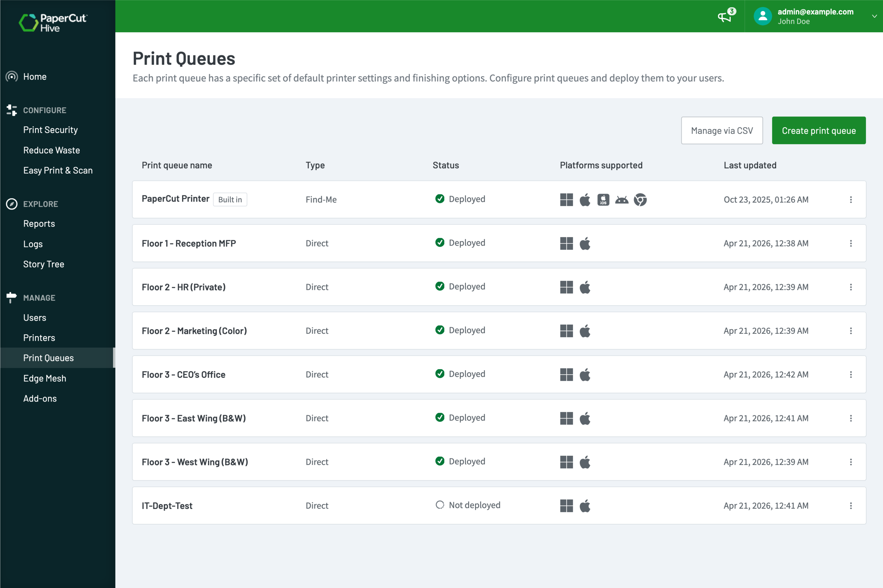Open Floor 3 - CEO's Office queue
This screenshot has height=588, width=883.
(x=183, y=375)
